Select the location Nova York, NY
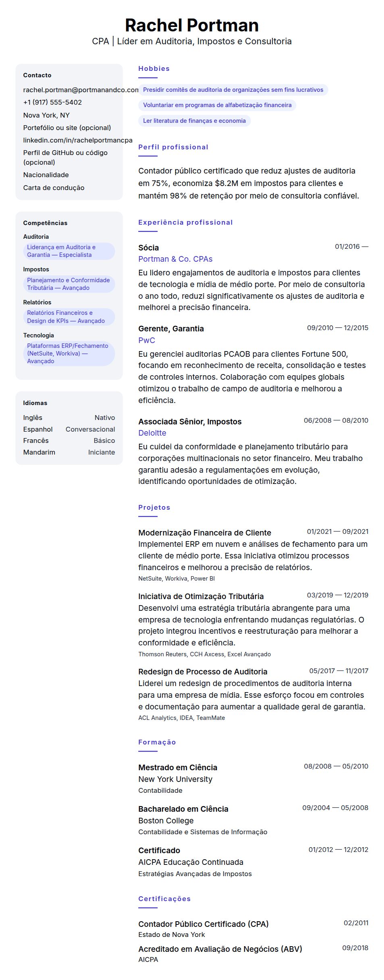This screenshot has height=980, width=384. point(46,115)
